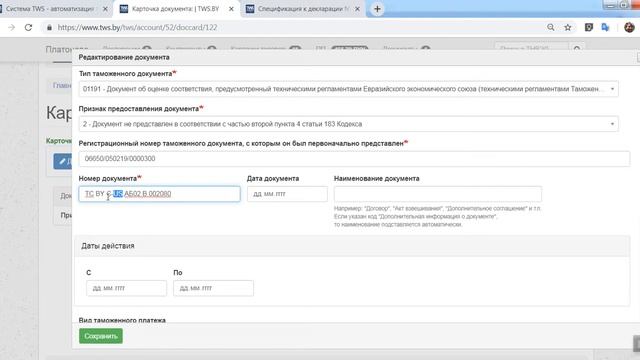Click the 'Дата документа' date field
This screenshot has height=360, width=640.
[x=287, y=194]
